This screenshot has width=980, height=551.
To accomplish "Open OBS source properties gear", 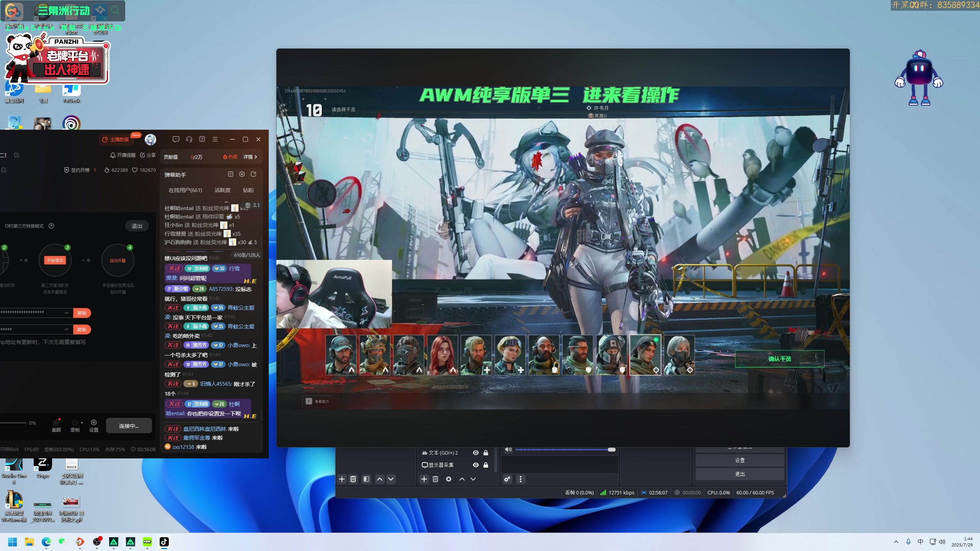I will pos(449,479).
